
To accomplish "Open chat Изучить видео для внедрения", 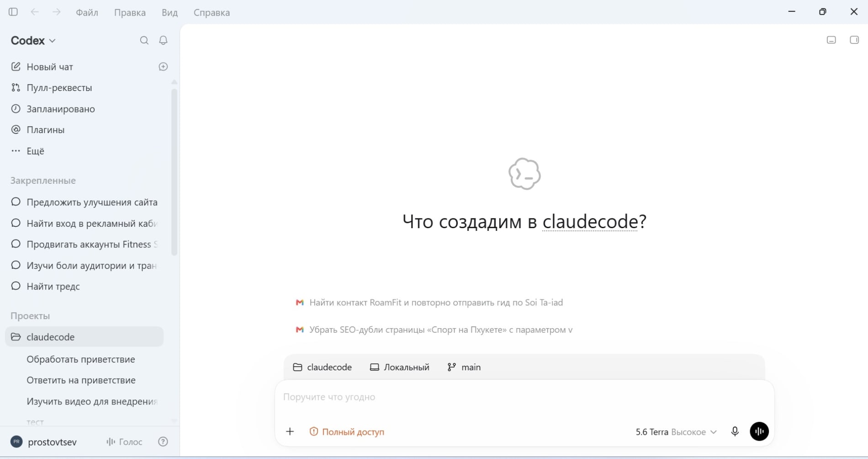I will point(85,401).
